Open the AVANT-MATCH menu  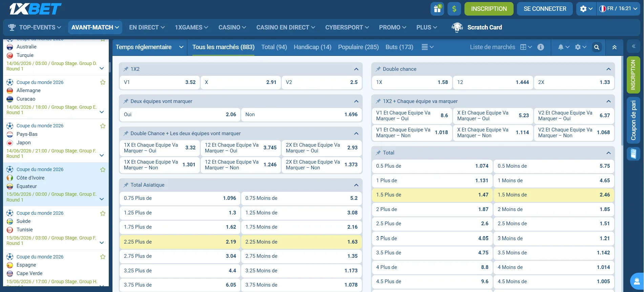[95, 27]
